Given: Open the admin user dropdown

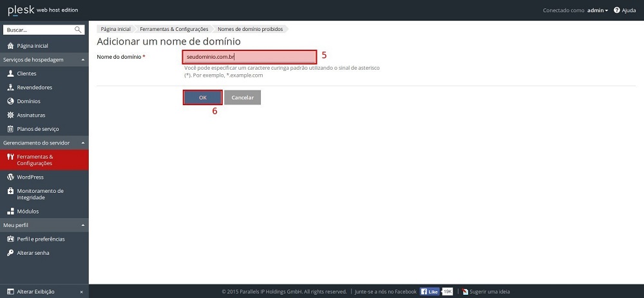Looking at the screenshot, I should coord(598,10).
